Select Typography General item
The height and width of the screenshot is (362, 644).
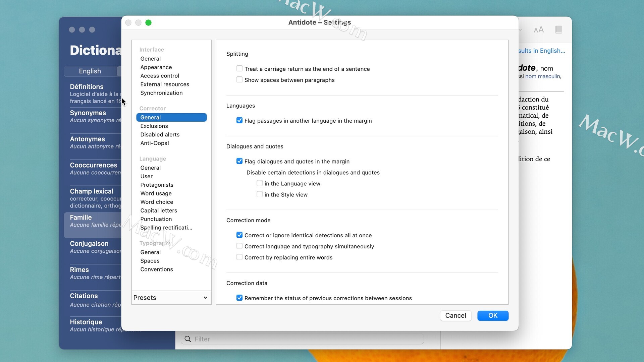150,252
